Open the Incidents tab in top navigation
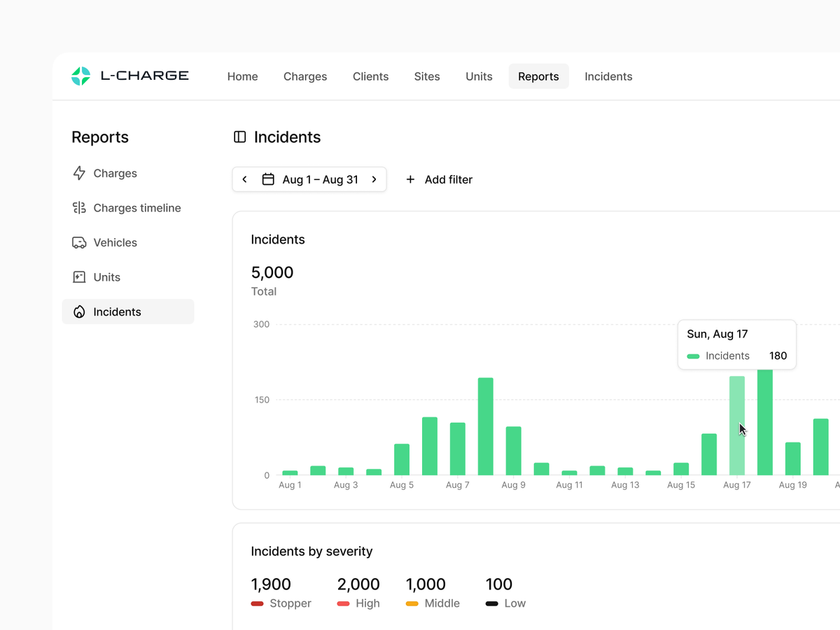The image size is (840, 630). point(608,76)
